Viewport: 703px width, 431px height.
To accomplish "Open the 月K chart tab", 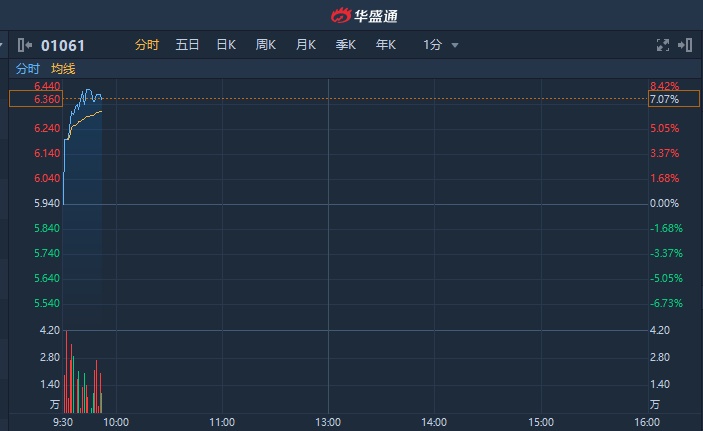I will point(305,45).
